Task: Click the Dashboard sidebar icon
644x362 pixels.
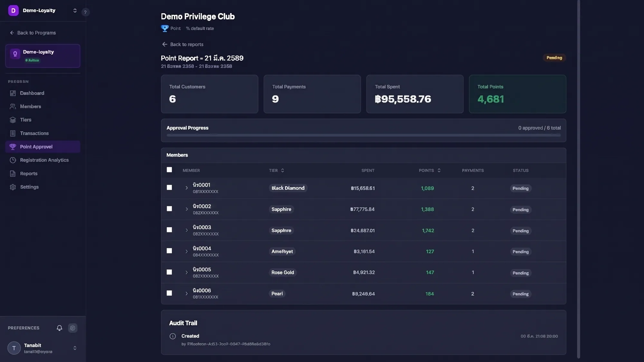Action: click(13, 93)
